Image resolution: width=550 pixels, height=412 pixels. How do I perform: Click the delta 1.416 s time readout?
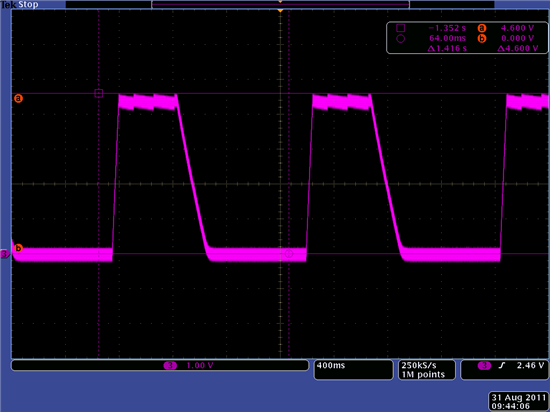click(447, 48)
